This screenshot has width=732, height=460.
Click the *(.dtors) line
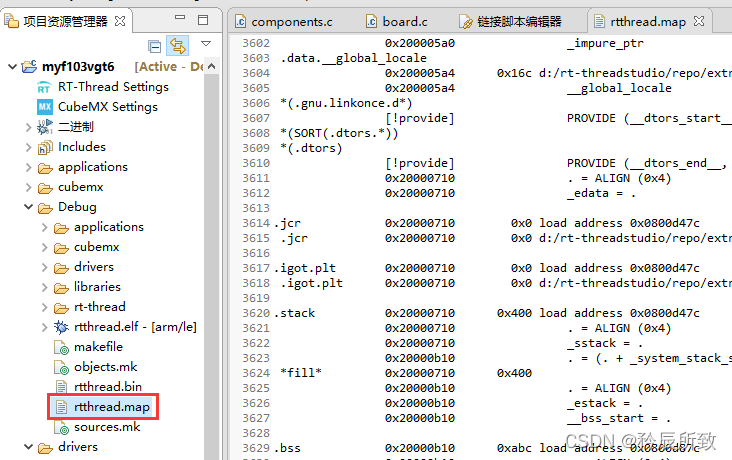click(x=311, y=148)
